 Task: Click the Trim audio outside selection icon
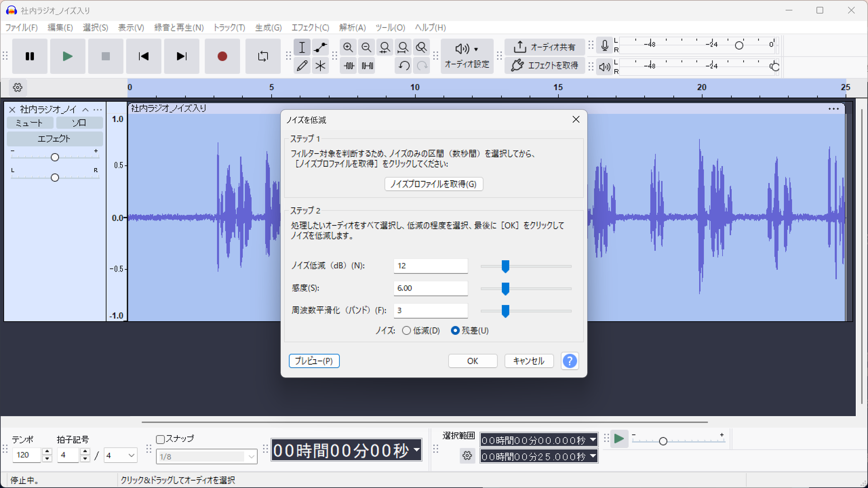[x=349, y=66]
